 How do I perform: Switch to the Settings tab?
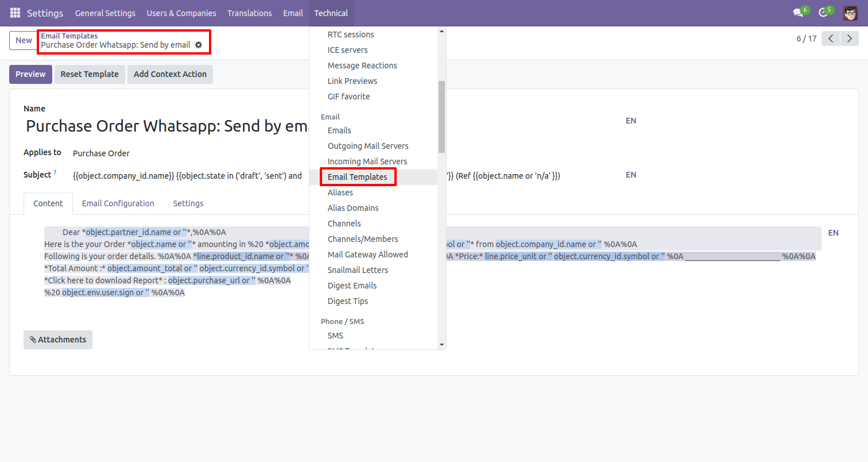188,203
